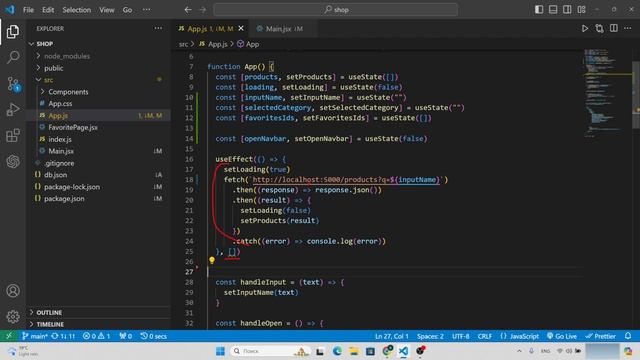640x360 pixels.
Task: Open the Extensions view
Action: tap(13, 135)
